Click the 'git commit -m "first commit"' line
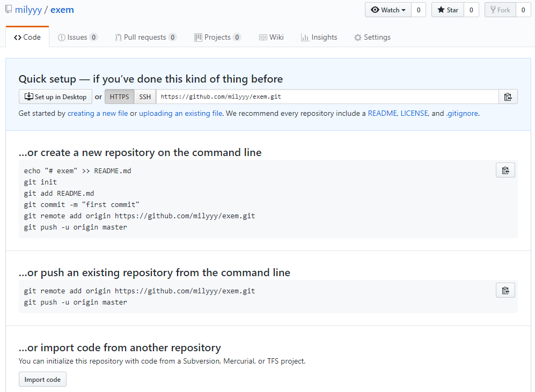Image resolution: width=535 pixels, height=392 pixels. [82, 204]
